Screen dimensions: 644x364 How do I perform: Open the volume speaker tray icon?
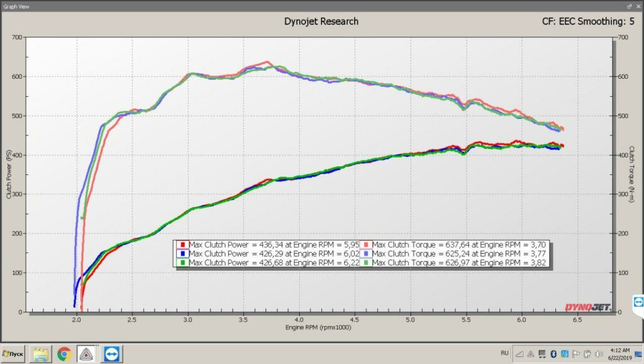click(x=597, y=354)
